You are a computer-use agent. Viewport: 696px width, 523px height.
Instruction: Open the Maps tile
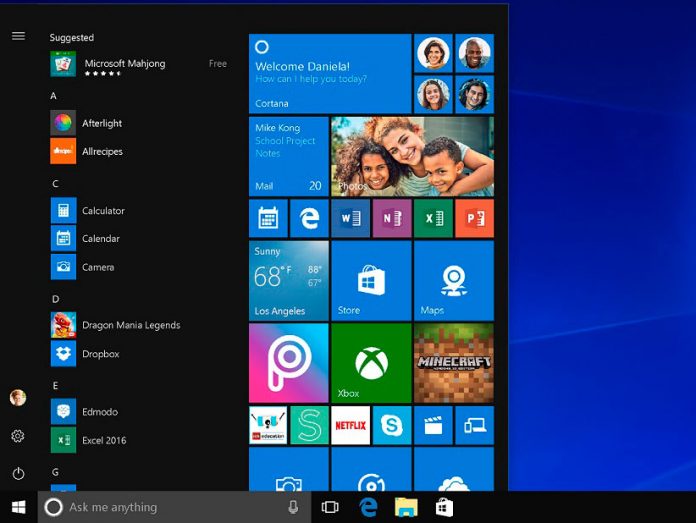coord(454,281)
